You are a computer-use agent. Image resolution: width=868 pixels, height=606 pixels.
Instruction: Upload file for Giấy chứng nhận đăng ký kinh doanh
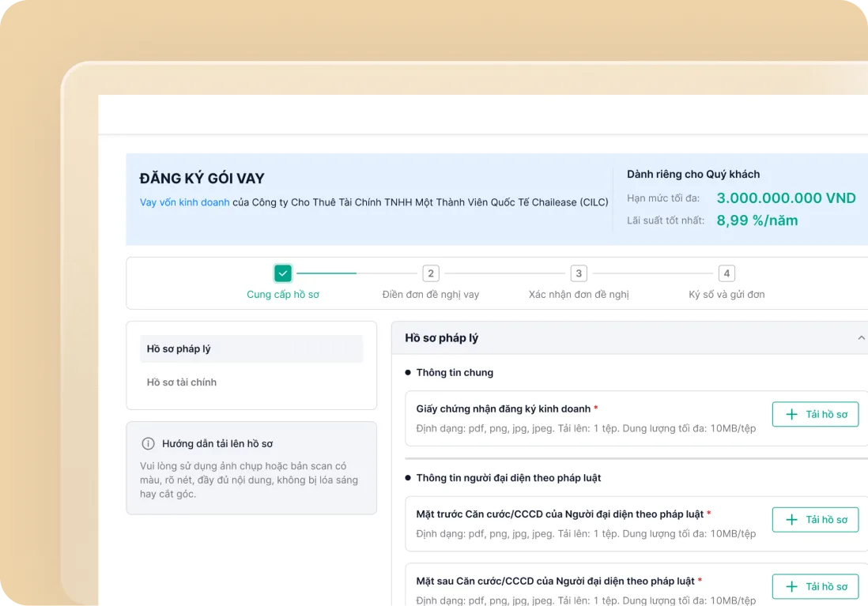(x=815, y=414)
